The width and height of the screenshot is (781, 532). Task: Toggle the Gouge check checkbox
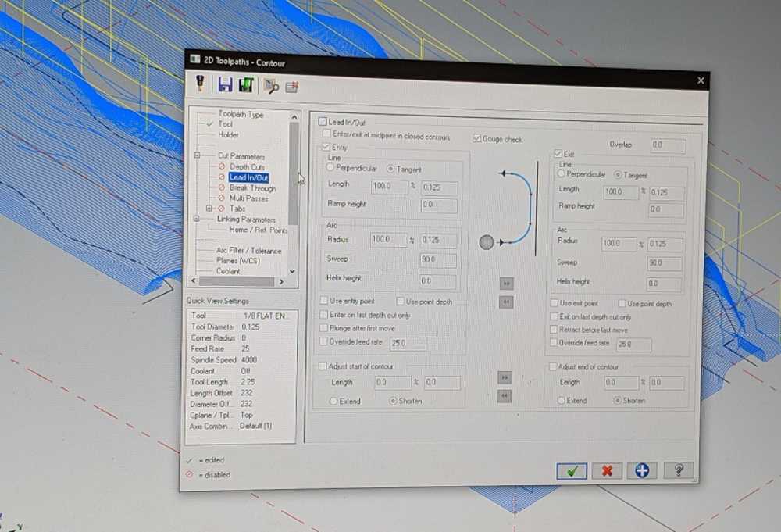point(476,138)
